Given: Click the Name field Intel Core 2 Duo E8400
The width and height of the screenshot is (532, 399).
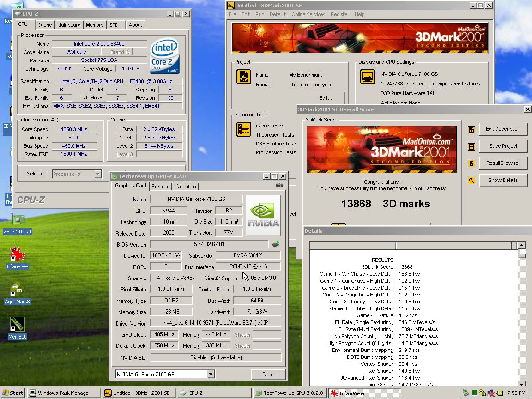Looking at the screenshot, I should 99,44.
